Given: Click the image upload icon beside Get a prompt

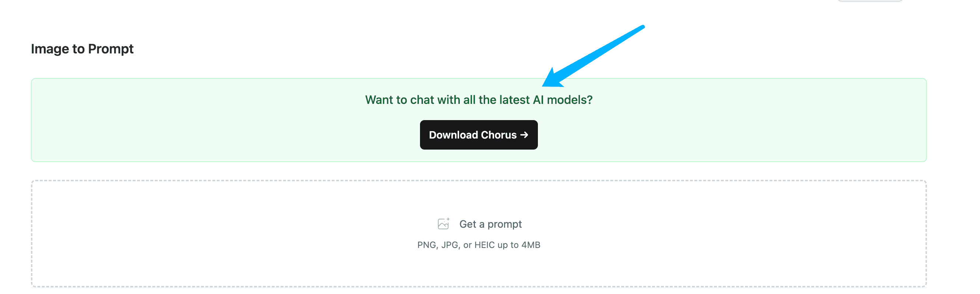Looking at the screenshot, I should click(x=444, y=224).
